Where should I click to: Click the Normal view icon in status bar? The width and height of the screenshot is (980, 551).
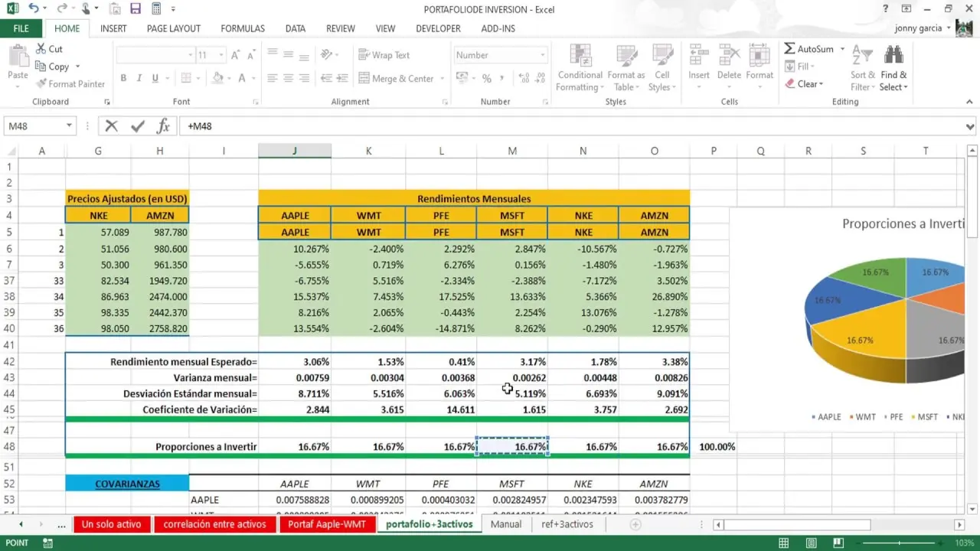coord(783,543)
